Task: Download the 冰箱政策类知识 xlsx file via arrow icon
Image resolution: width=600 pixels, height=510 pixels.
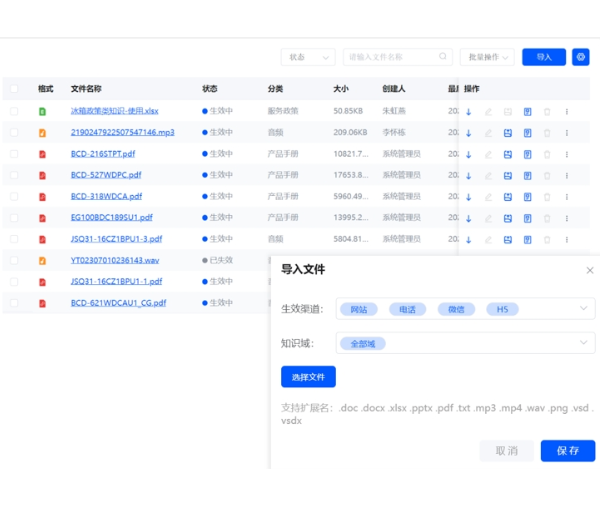Action: tap(468, 111)
